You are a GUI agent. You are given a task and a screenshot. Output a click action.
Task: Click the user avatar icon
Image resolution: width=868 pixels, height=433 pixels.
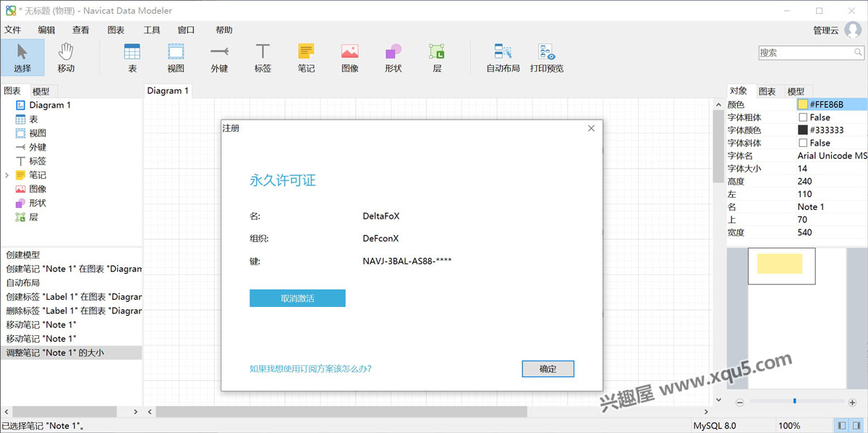tap(852, 30)
